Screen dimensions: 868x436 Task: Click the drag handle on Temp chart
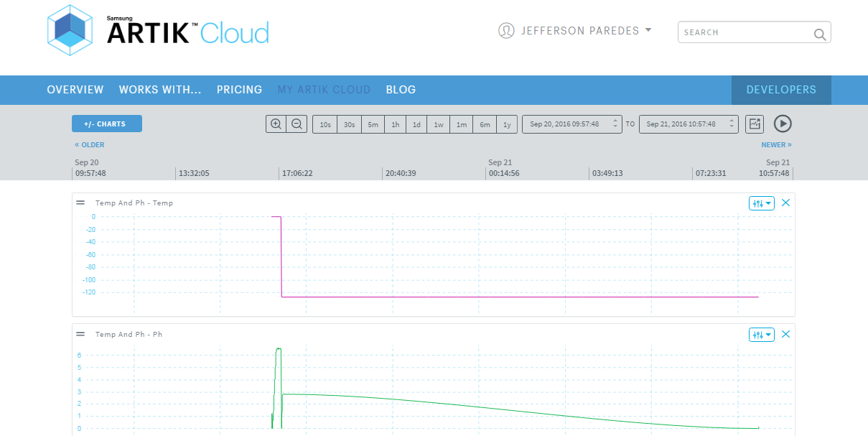pyautogui.click(x=79, y=203)
